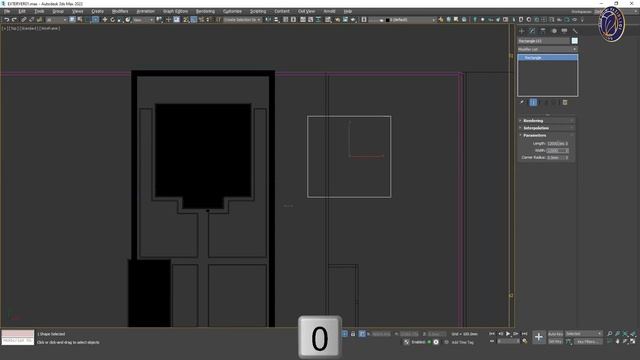Toggle the Percent Snap button
This screenshot has height=360, width=640.
(201, 20)
